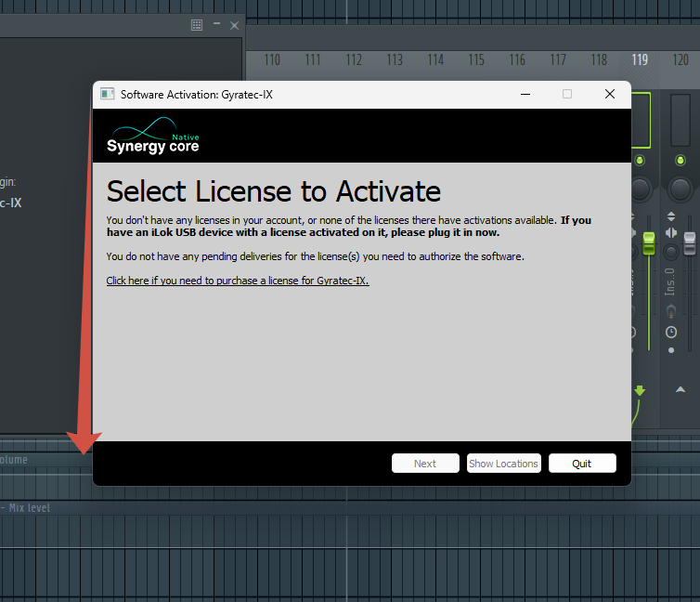This screenshot has width=700, height=602.
Task: Click the Show Locations button
Action: 503,463
